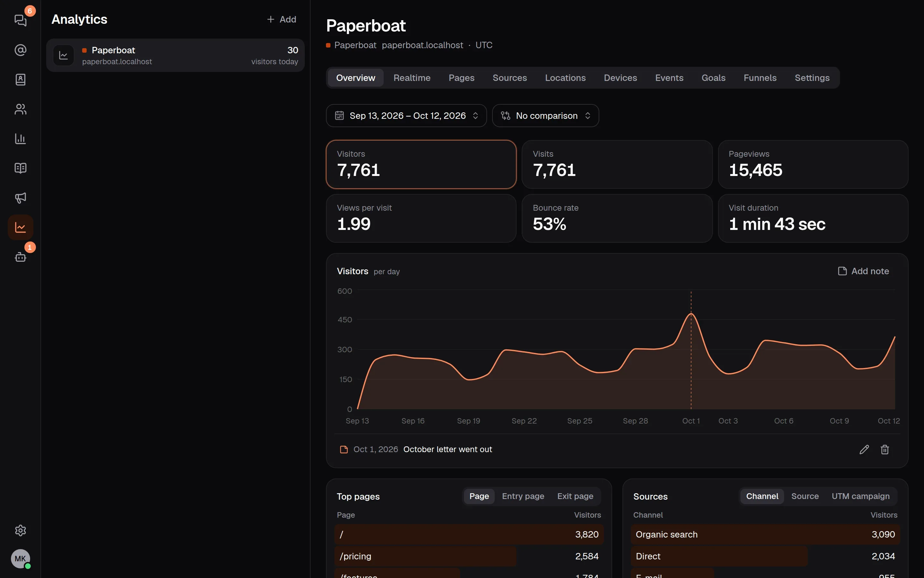Click the Add note button
924x578 pixels.
click(x=863, y=271)
